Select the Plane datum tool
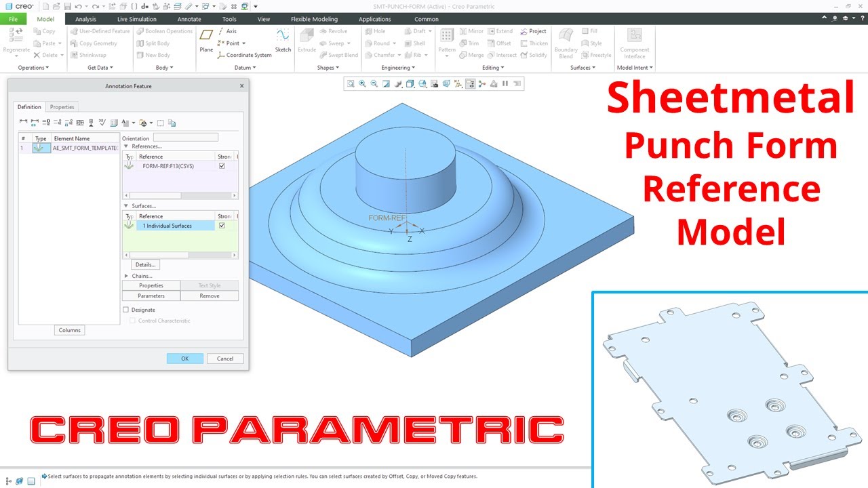This screenshot has height=488, width=868. (x=206, y=41)
